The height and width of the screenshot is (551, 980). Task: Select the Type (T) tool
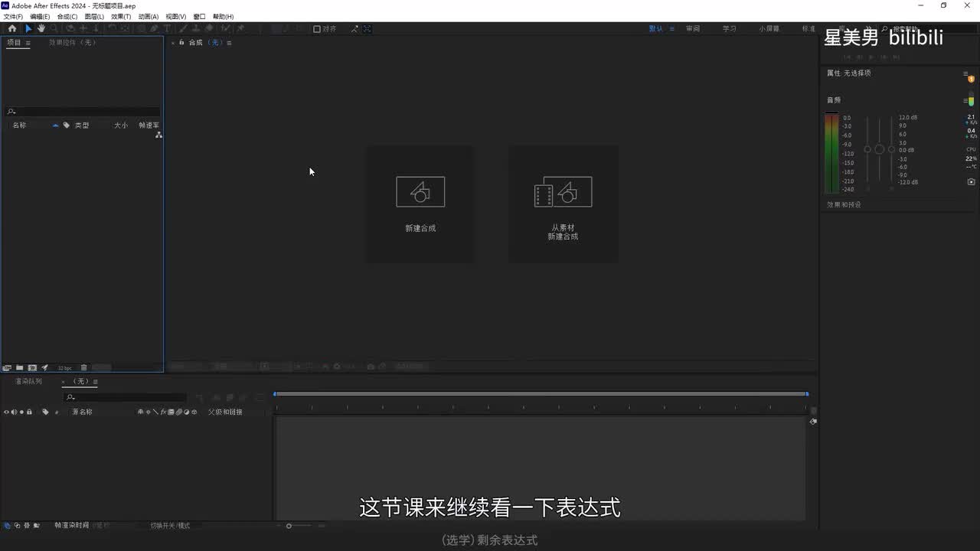pyautogui.click(x=168, y=28)
